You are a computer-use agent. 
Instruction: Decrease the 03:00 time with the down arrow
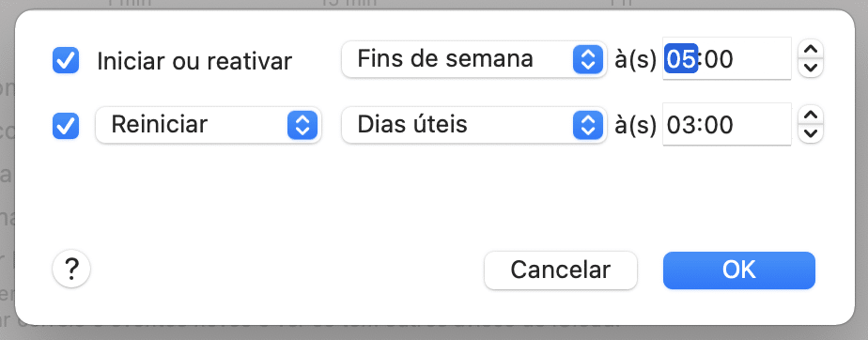click(x=811, y=133)
